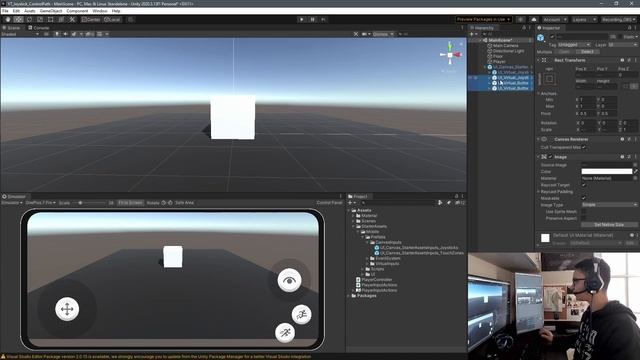
Task: Select the Scale tool in toolbar
Action: 40,19
